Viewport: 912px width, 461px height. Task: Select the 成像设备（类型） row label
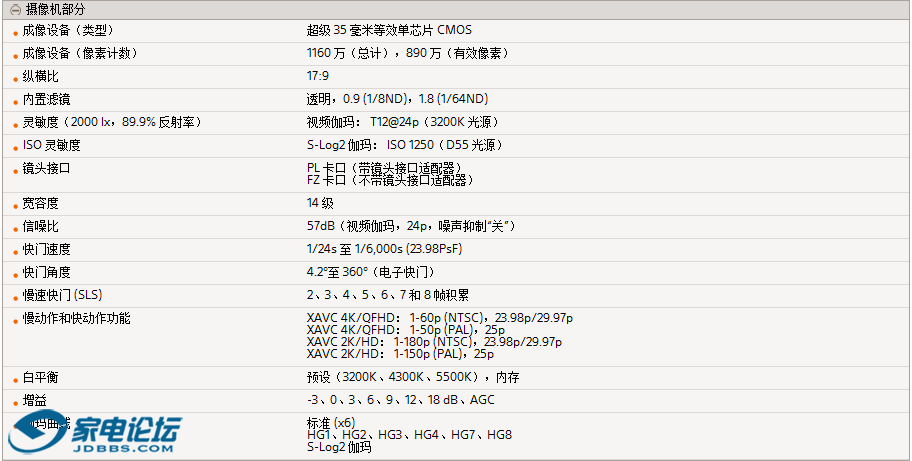(x=68, y=30)
